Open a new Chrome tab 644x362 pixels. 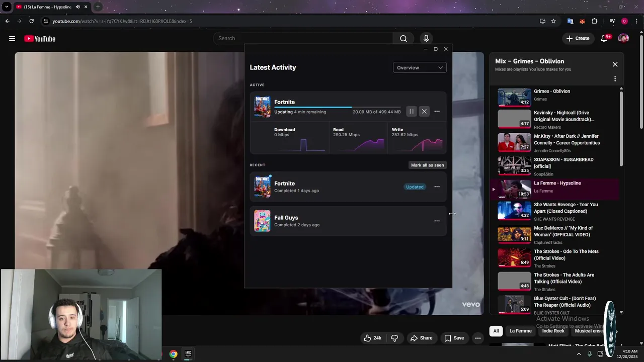click(x=98, y=7)
